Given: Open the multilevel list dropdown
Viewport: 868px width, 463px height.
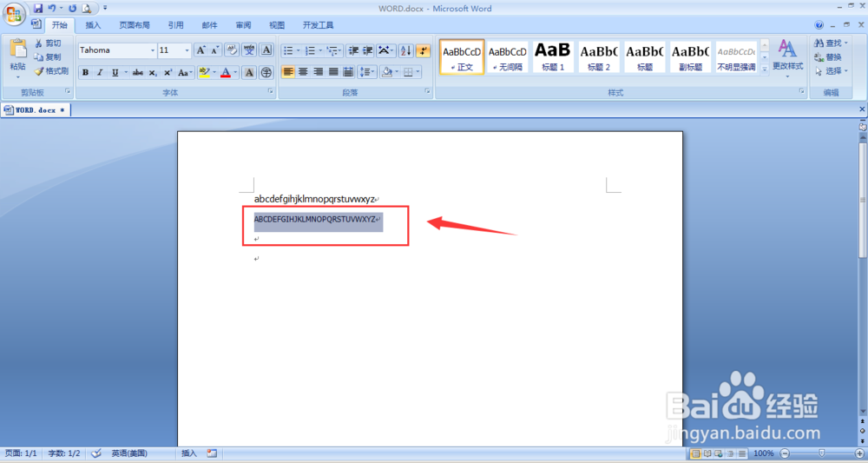Looking at the screenshot, I should [x=334, y=50].
